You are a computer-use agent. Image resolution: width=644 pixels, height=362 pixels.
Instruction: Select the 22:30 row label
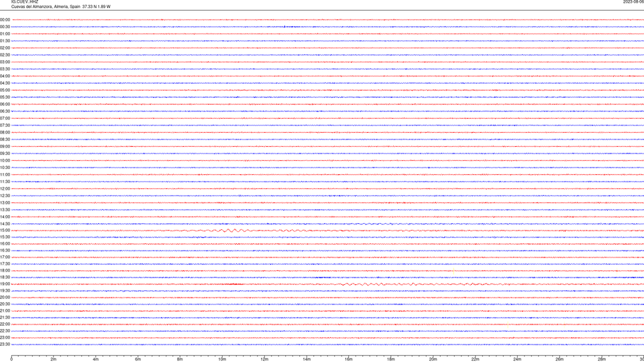[5, 330]
